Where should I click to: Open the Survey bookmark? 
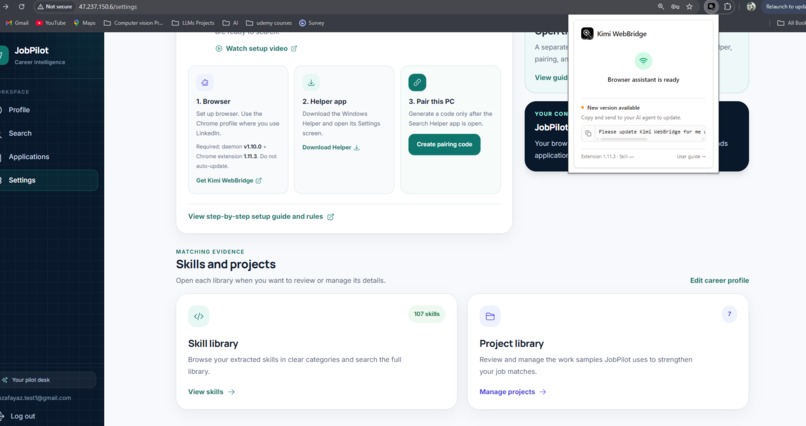(312, 23)
